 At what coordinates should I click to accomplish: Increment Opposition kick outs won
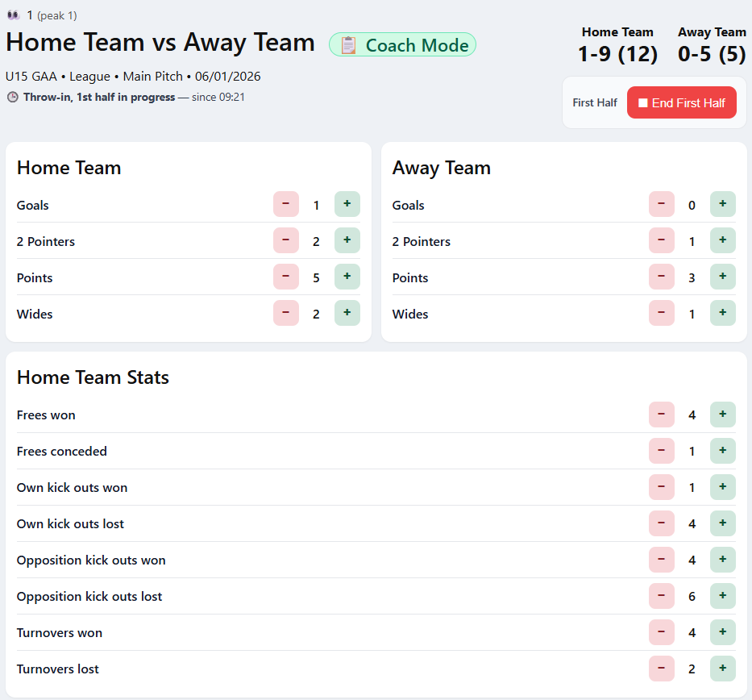click(723, 560)
